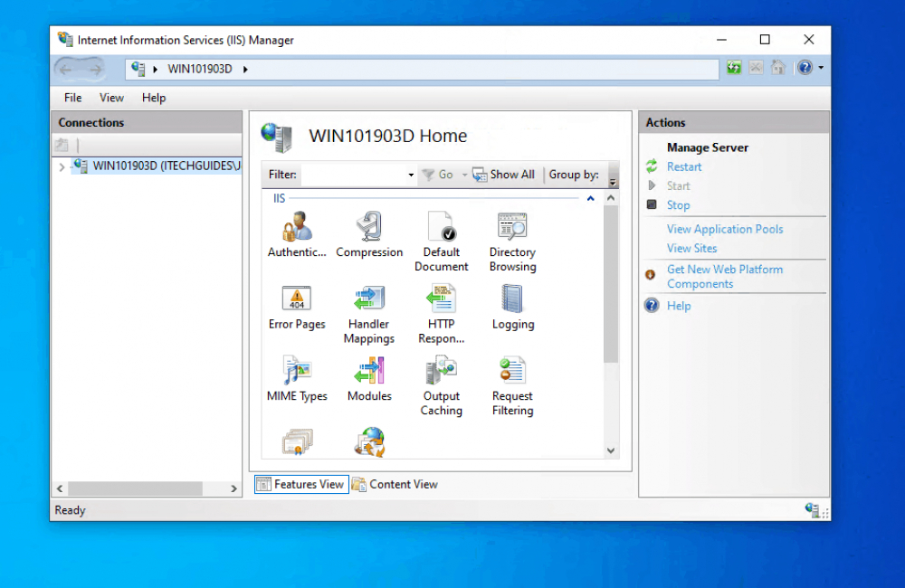905x588 pixels.
Task: Open the Authentication feature icon
Action: pyautogui.click(x=297, y=234)
